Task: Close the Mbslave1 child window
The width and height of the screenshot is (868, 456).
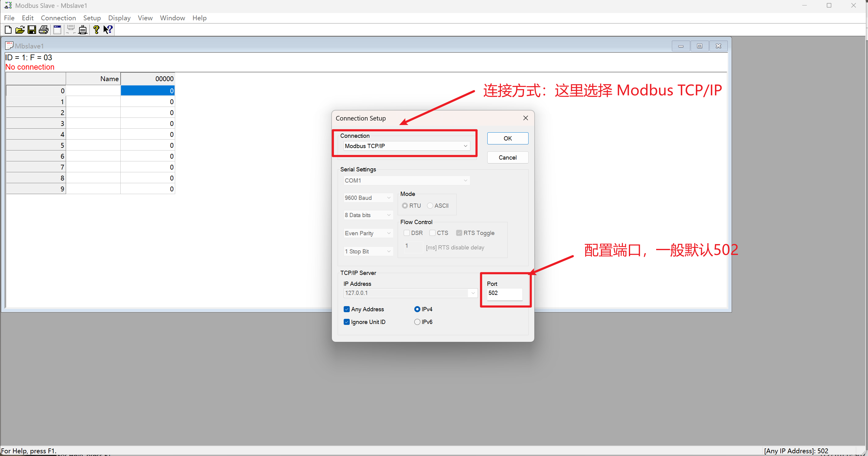Action: 718,46
